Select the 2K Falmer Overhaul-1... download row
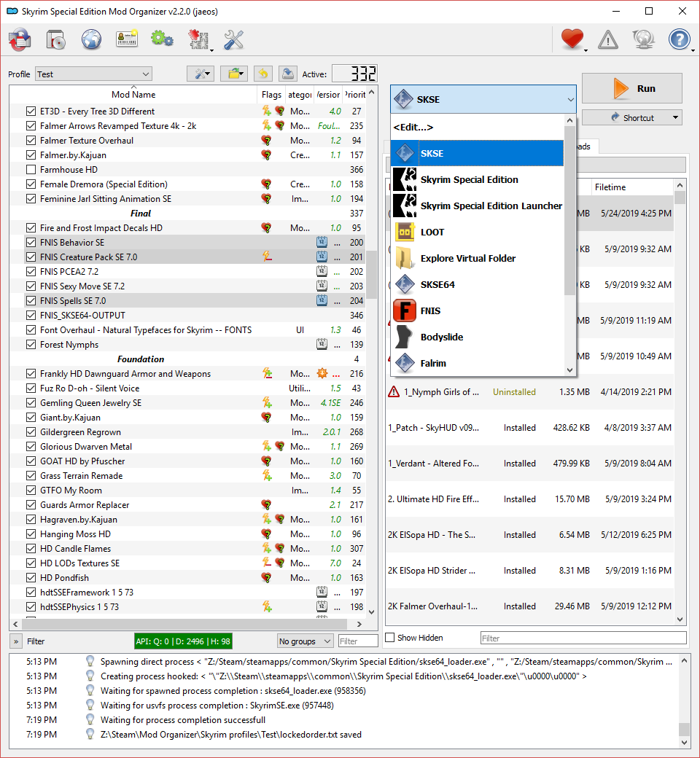Viewport: 700px width, 758px height. point(529,606)
